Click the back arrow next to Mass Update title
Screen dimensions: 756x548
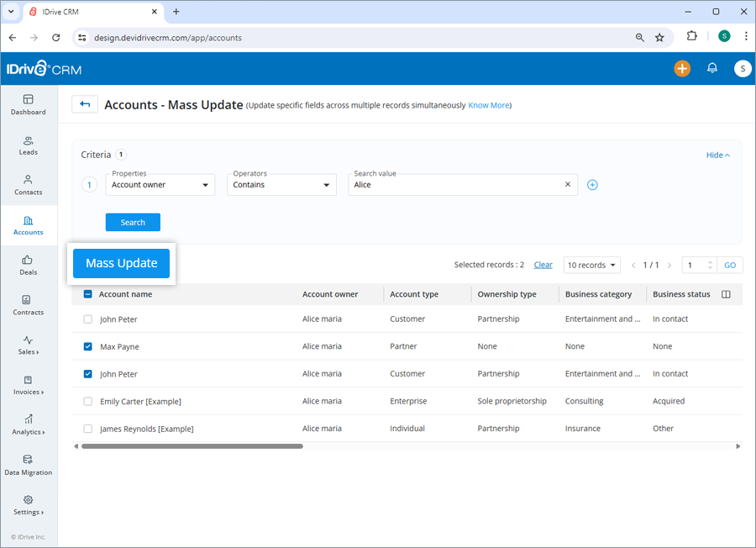[84, 104]
